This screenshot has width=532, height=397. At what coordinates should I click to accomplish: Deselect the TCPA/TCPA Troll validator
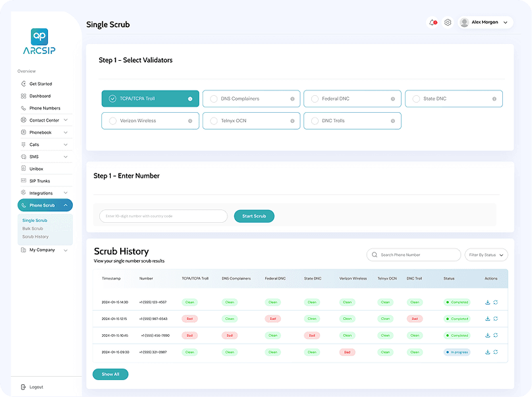(150, 99)
